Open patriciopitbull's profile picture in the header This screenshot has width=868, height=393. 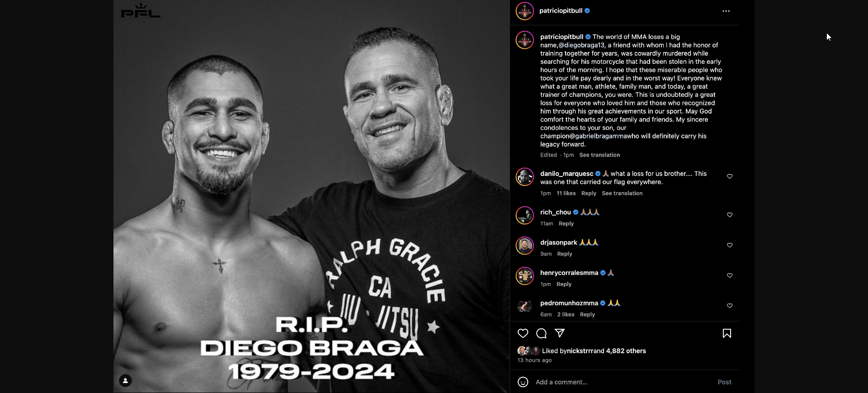pos(525,11)
